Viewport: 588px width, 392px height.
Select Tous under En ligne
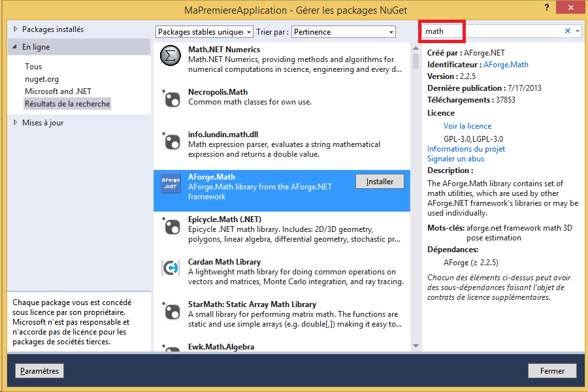tap(33, 67)
